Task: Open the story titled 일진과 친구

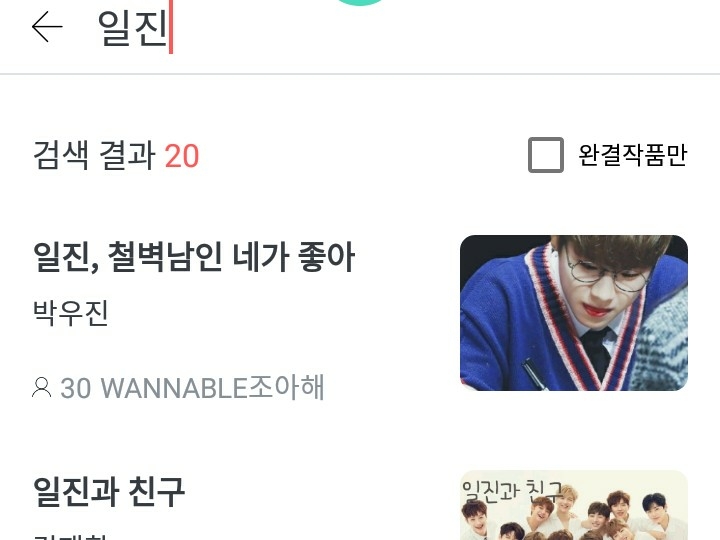Action: point(109,491)
